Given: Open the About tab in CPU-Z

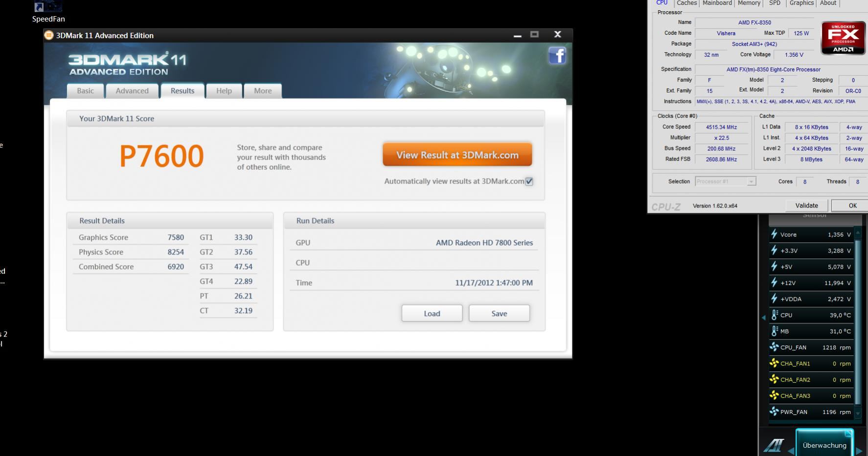Looking at the screenshot, I should [x=828, y=3].
